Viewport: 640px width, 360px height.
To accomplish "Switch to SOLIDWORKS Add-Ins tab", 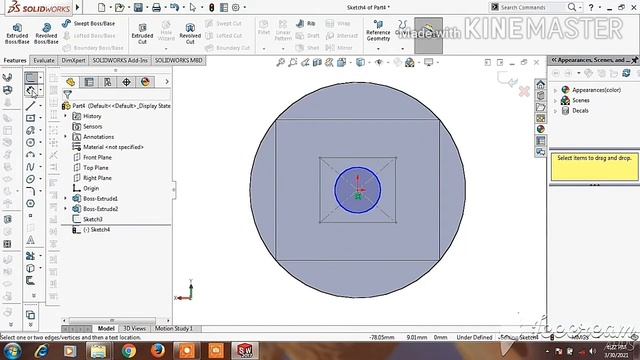I will (120, 60).
